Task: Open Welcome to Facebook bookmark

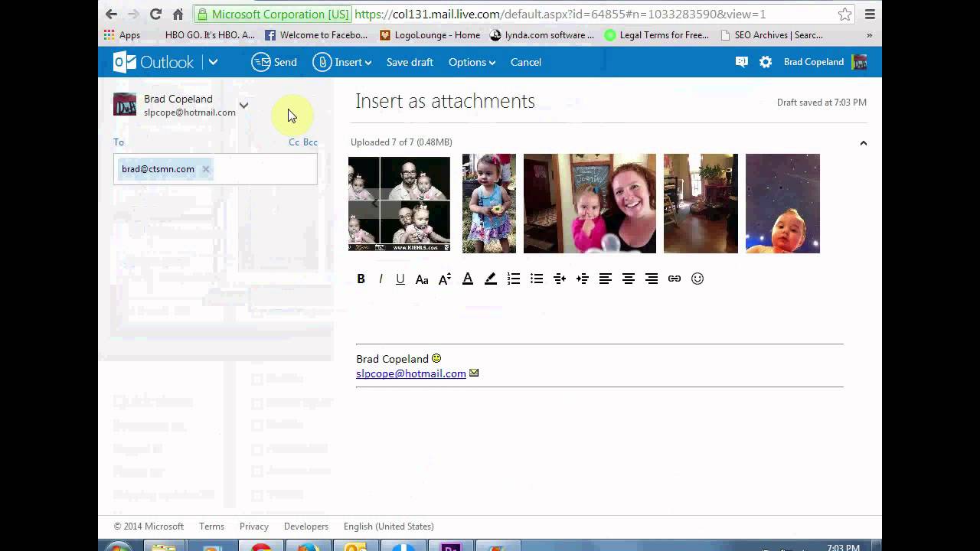Action: click(316, 35)
